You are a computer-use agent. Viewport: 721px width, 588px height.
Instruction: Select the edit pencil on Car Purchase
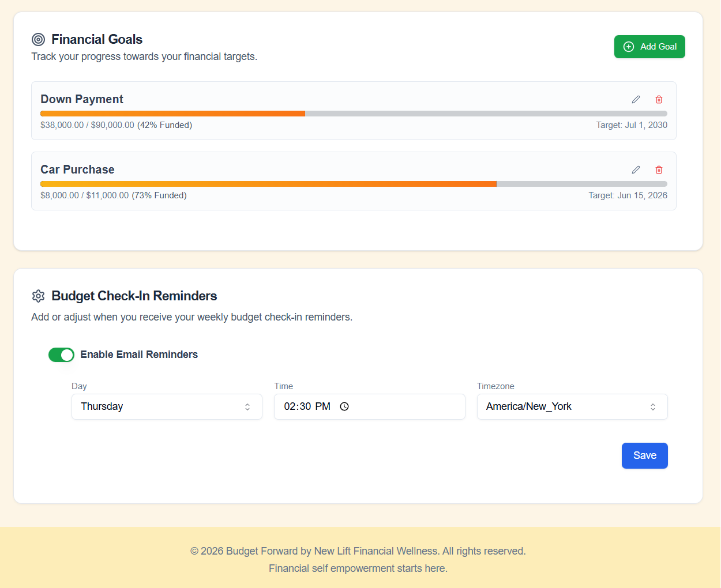636,169
